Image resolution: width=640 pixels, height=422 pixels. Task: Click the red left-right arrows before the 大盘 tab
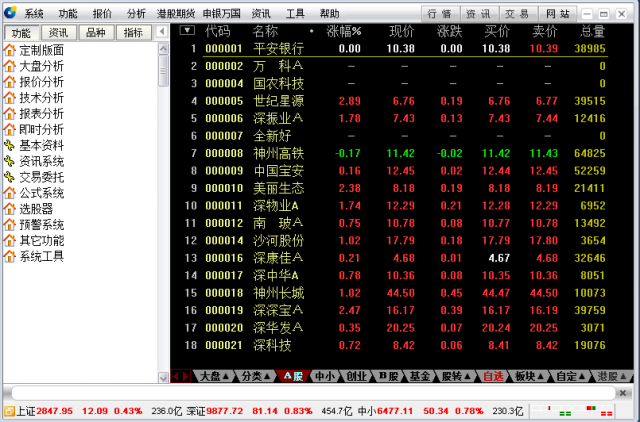coord(181,376)
